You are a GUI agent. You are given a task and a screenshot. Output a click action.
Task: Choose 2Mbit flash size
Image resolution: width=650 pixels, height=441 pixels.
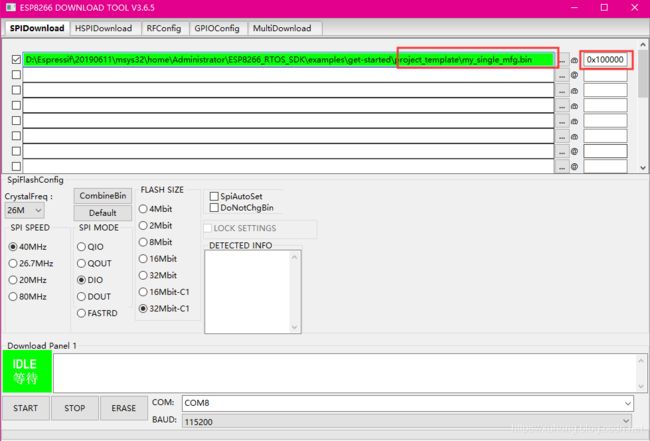(x=155, y=225)
